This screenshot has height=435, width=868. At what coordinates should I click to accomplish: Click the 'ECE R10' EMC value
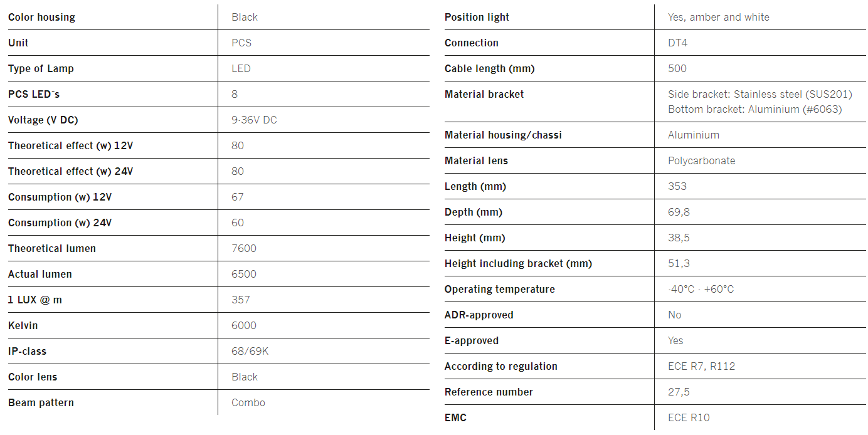point(689,418)
